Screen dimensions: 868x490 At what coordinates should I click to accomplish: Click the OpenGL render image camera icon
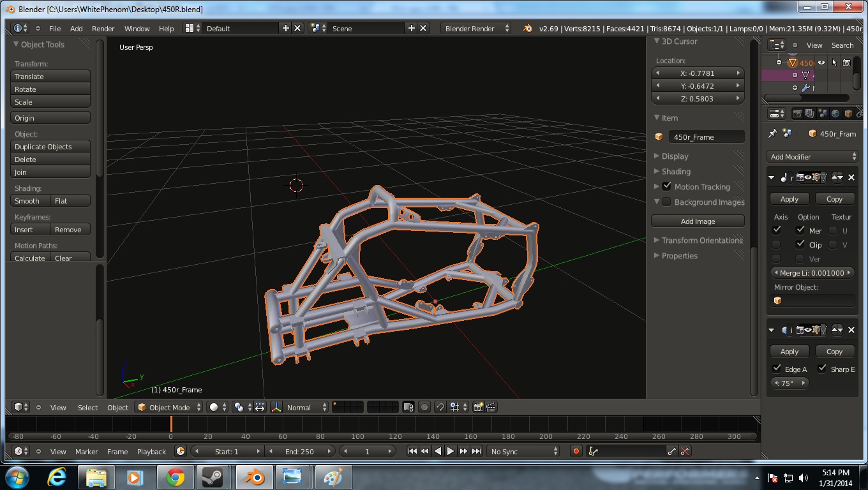point(478,407)
